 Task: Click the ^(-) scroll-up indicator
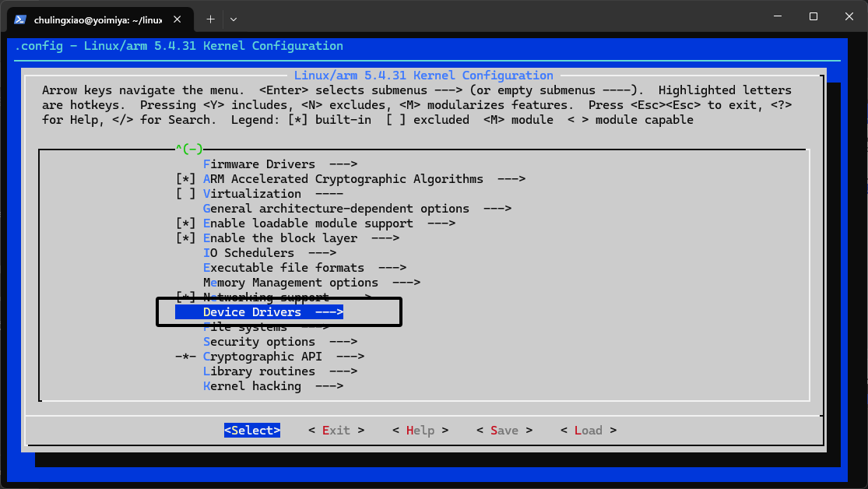189,149
